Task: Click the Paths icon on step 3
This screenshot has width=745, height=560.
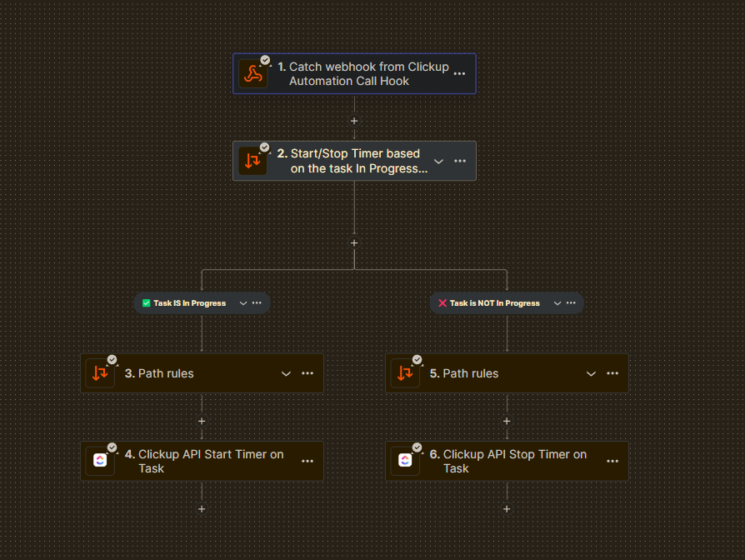Action: click(100, 373)
